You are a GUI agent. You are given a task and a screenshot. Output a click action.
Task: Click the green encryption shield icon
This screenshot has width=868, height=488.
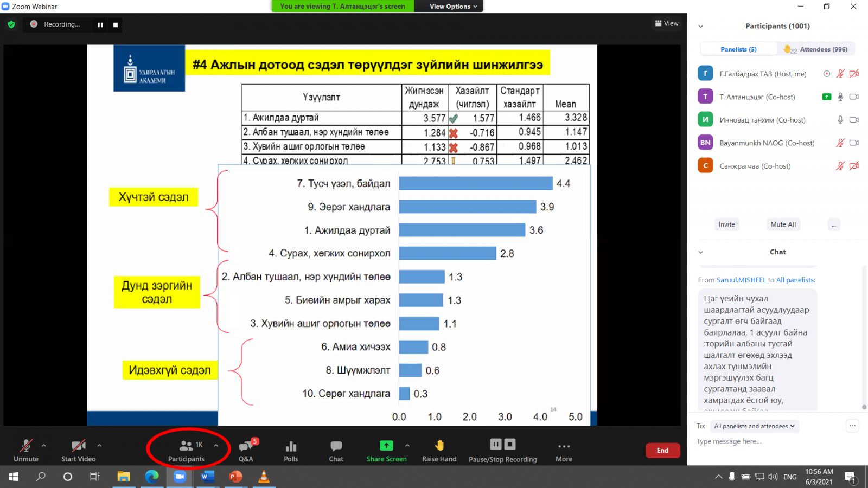click(11, 24)
